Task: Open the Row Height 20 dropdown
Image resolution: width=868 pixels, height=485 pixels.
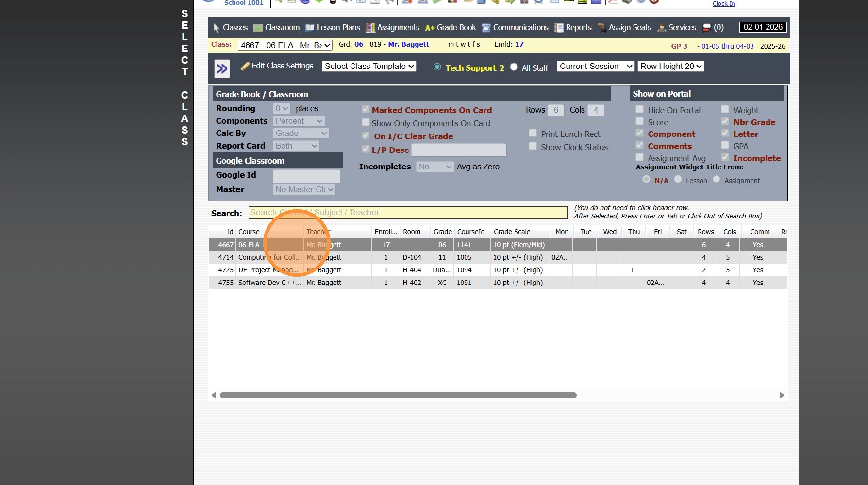Action: [x=671, y=66]
